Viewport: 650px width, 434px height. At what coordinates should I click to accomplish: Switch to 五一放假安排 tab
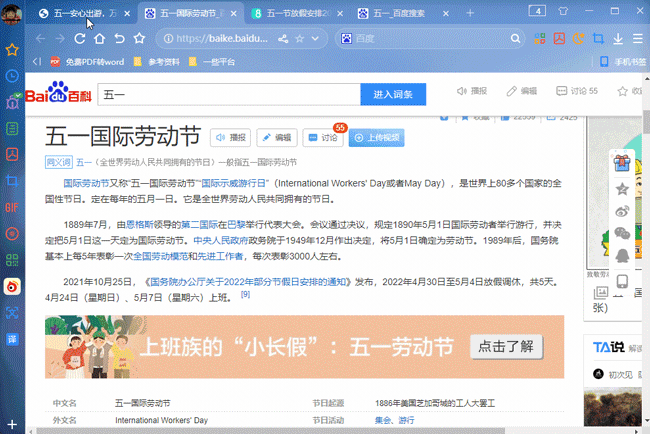click(x=298, y=14)
